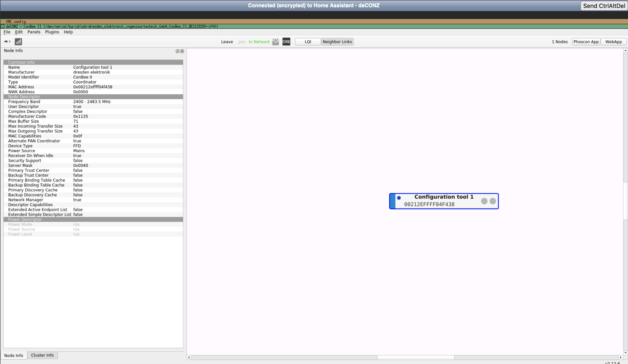Select the Configuration tool 1 node title
Viewport: 628px width, 364px height.
[x=444, y=197]
